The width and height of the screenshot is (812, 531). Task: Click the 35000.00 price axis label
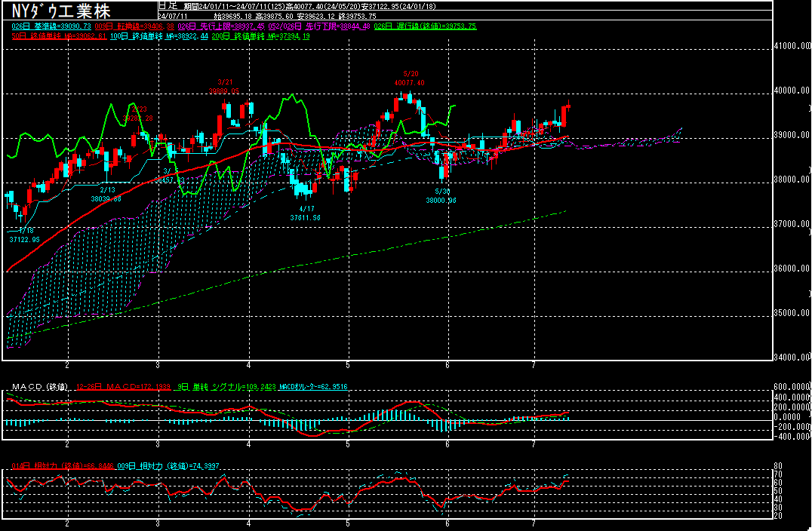(x=792, y=313)
